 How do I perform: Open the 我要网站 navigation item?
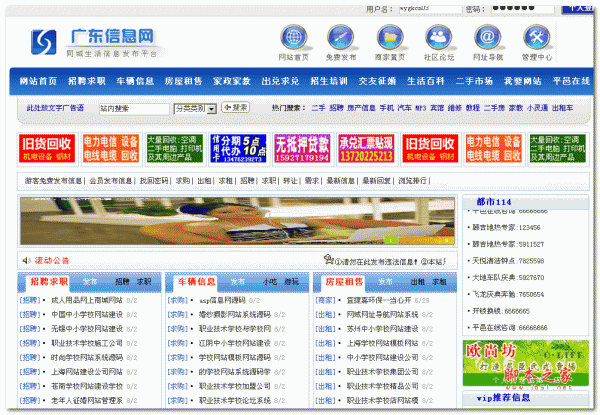522,81
